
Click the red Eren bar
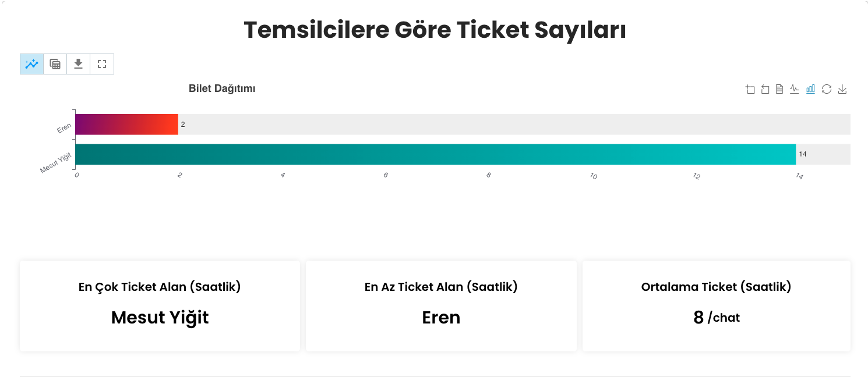coord(126,125)
